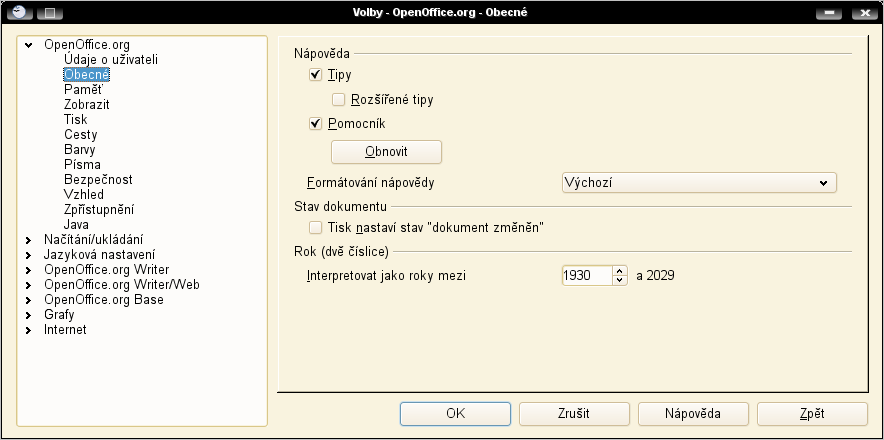Viewport: 884px width, 440px height.
Task: Minimize the Volby dialog window
Action: 829,12
